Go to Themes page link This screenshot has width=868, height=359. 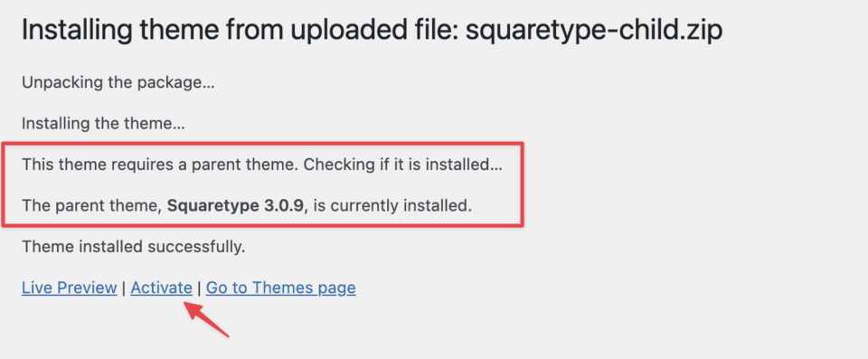[280, 288]
